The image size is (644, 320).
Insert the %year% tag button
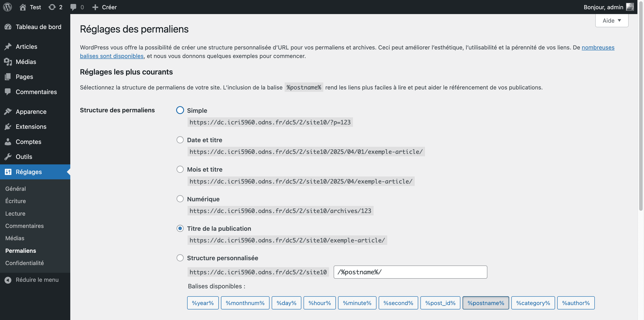click(x=203, y=303)
